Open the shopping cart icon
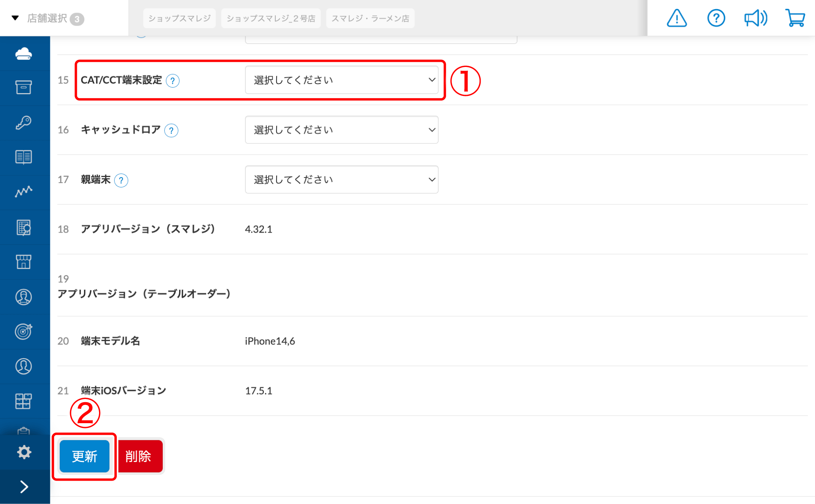Image resolution: width=815 pixels, height=504 pixels. [x=795, y=18]
